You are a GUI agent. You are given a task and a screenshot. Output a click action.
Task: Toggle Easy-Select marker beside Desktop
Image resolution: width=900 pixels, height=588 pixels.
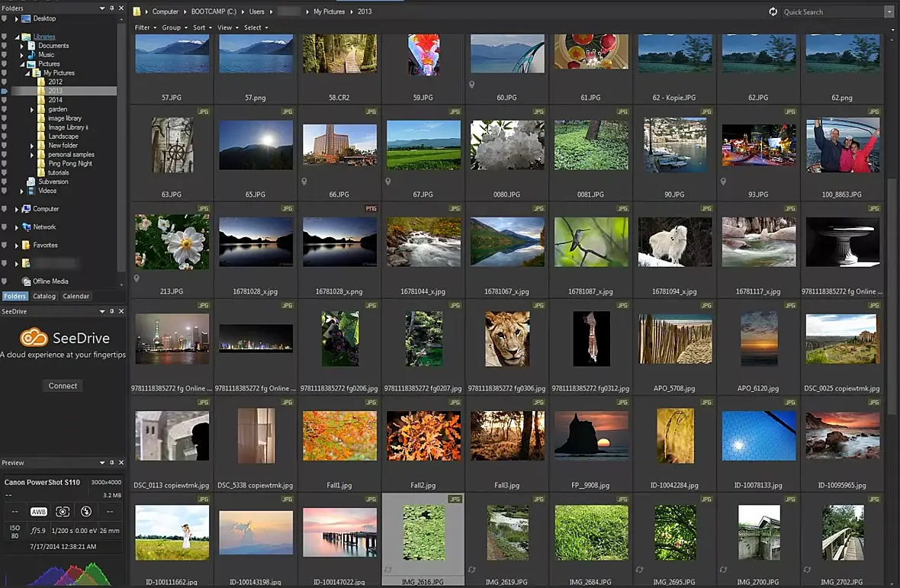pyautogui.click(x=5, y=18)
